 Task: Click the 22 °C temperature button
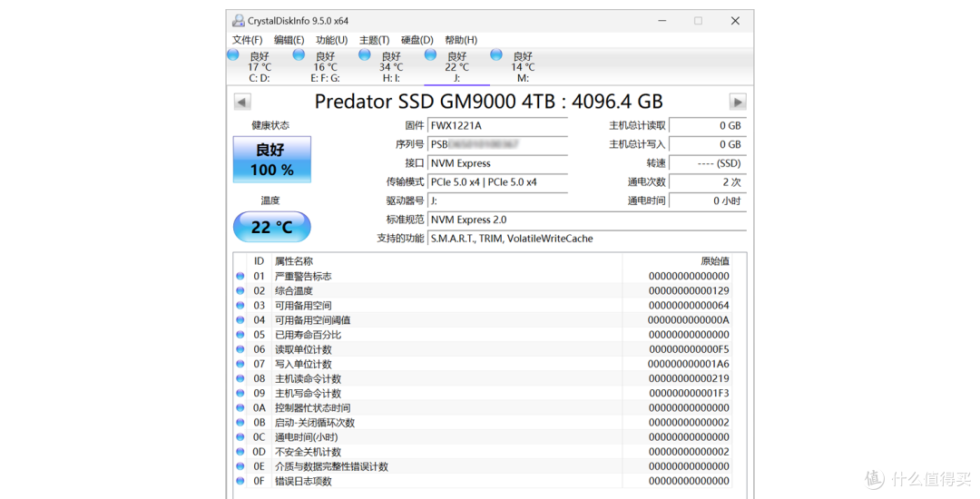(272, 227)
